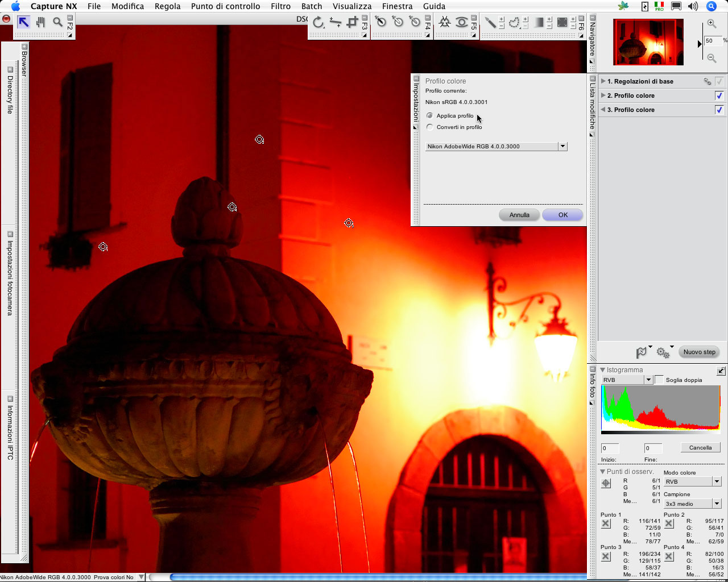Select the red-eye control point tool
Viewport: 728px width, 582px height.
(x=462, y=22)
